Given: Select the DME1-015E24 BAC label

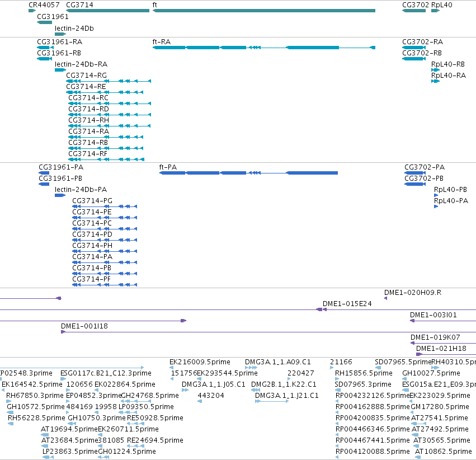Looking at the screenshot, I should [347, 304].
